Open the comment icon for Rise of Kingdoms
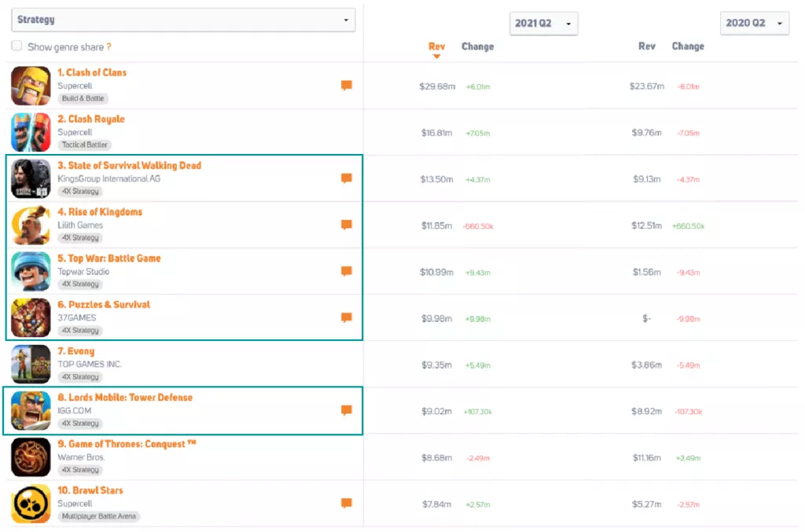The image size is (805, 532). pyautogui.click(x=347, y=225)
